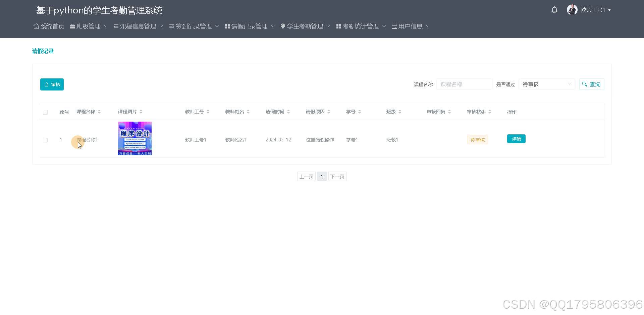
Task: Go to 系统首页 menu item
Action: pyautogui.click(x=49, y=26)
